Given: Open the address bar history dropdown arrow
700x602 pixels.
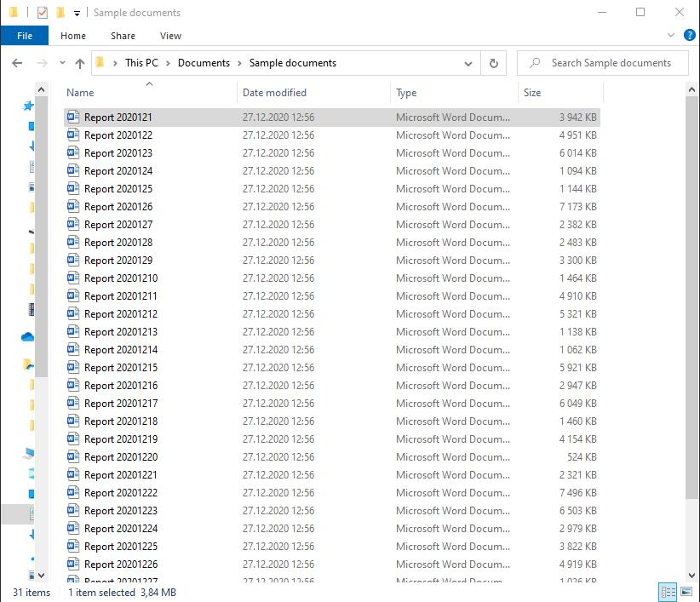Looking at the screenshot, I should pos(468,62).
